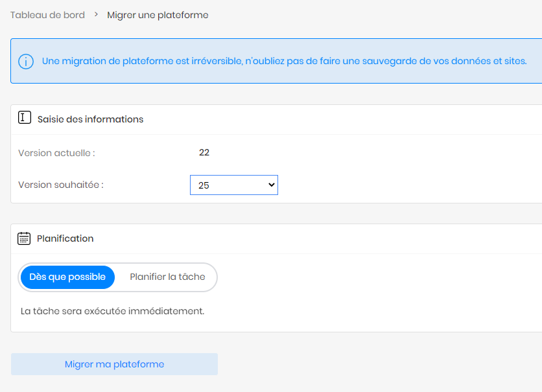Click the irreversible migration warning message
The image size is (542, 392).
(x=284, y=61)
